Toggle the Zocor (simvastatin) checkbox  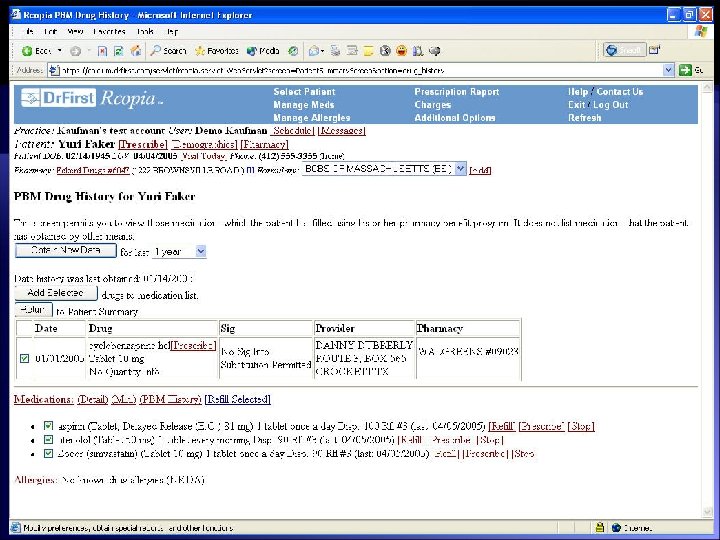[x=48, y=454]
